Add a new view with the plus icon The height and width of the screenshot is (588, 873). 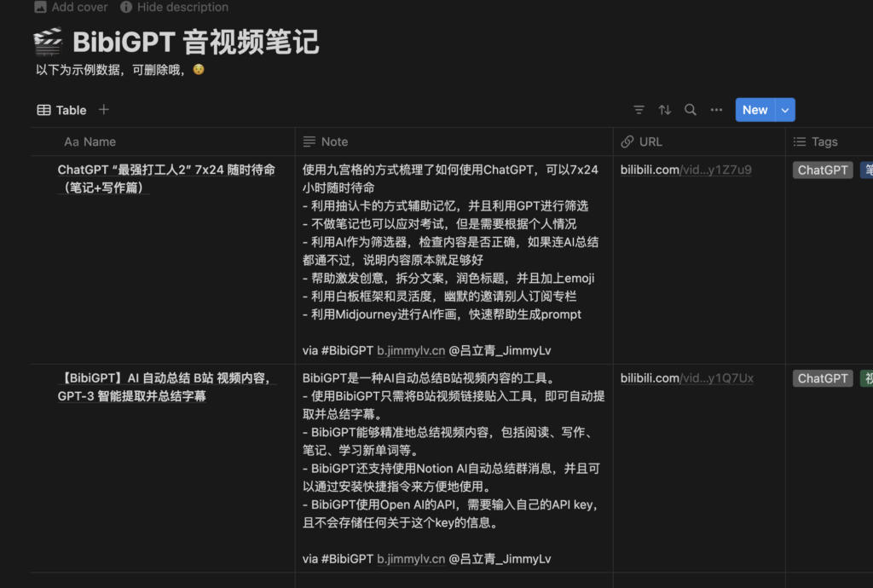pyautogui.click(x=104, y=110)
